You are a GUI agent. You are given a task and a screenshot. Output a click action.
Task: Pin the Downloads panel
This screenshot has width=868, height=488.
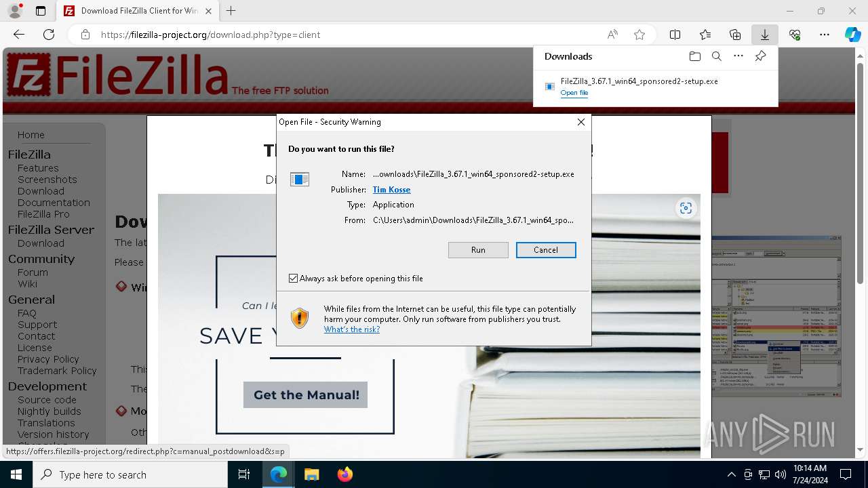point(760,56)
